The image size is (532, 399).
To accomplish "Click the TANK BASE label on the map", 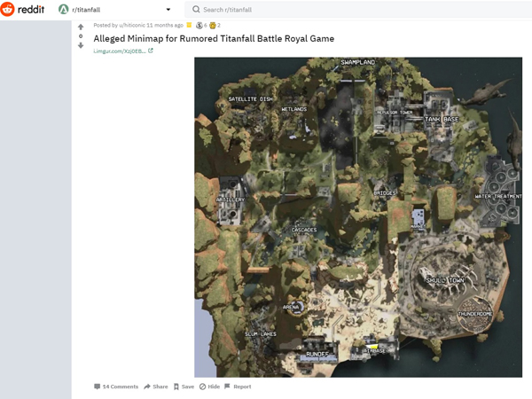I will click(442, 119).
